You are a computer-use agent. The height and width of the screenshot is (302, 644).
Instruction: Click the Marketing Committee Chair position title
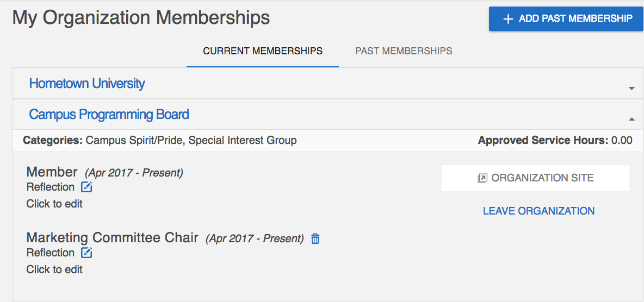pyautogui.click(x=112, y=237)
